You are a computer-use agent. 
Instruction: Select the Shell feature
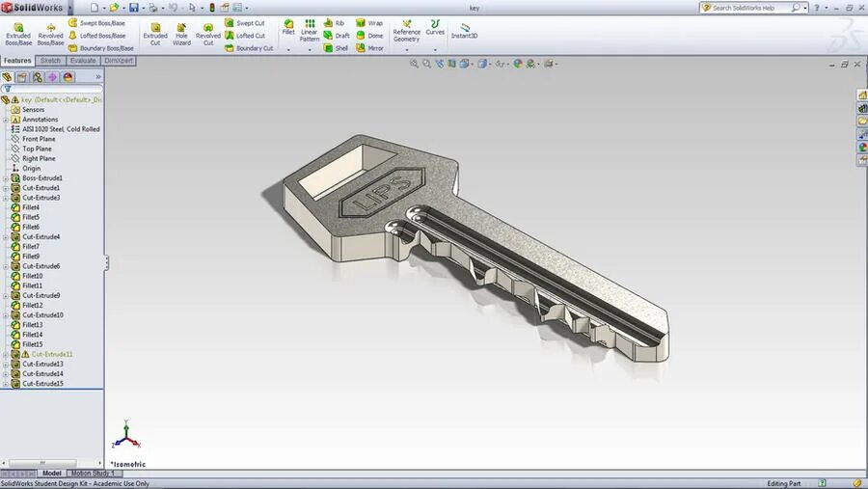(x=336, y=48)
